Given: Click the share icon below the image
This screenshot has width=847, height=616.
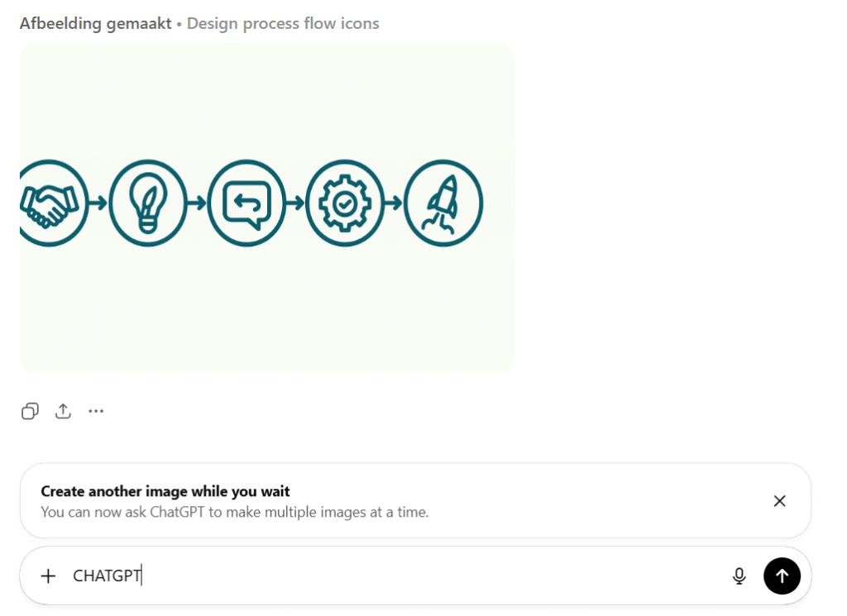Looking at the screenshot, I should point(63,411).
